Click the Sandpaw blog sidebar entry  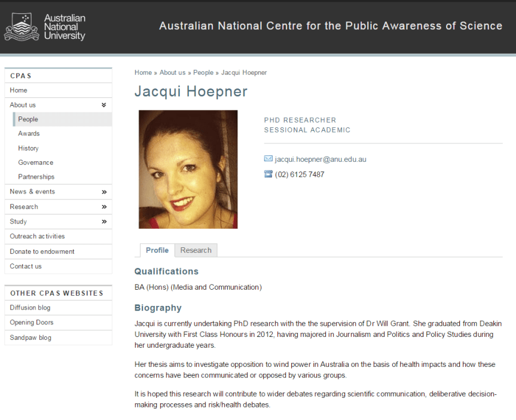30,337
